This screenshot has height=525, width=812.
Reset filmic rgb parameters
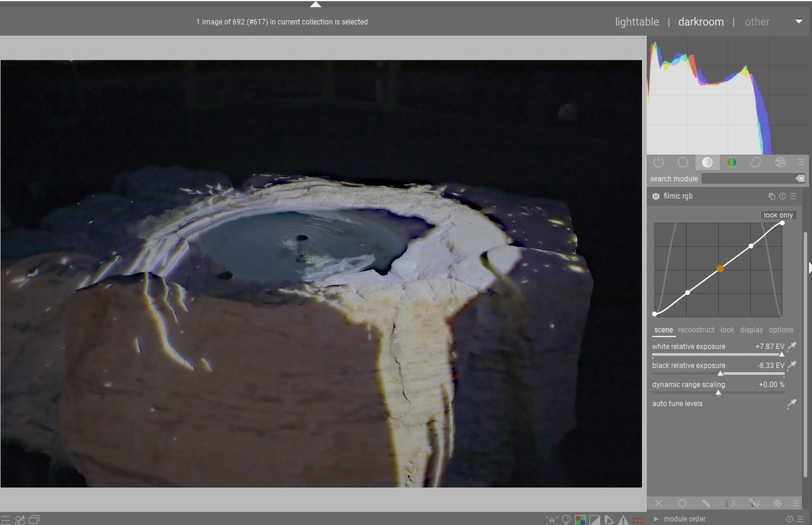pos(782,196)
